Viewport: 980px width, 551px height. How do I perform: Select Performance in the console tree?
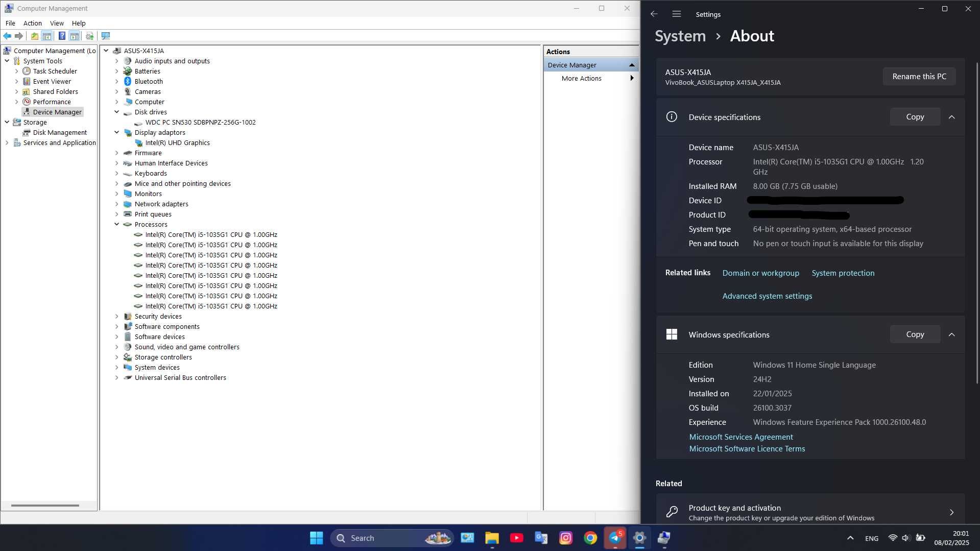[52, 102]
